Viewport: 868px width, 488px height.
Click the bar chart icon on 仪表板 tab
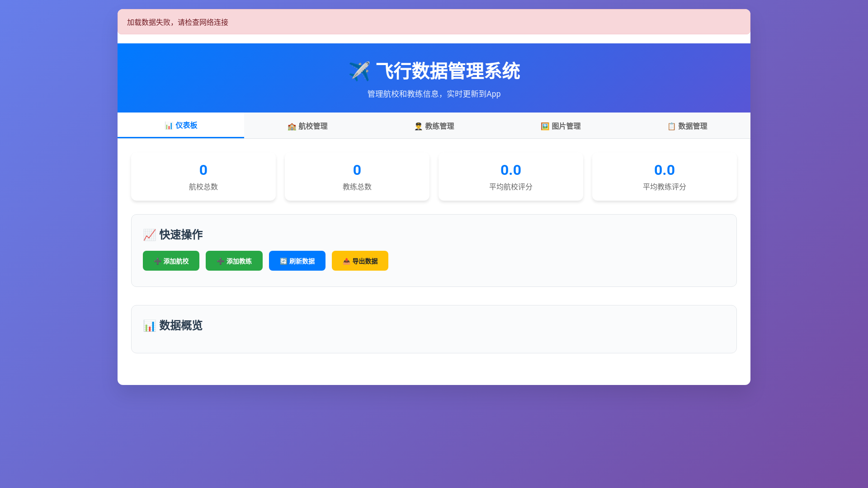pyautogui.click(x=169, y=126)
